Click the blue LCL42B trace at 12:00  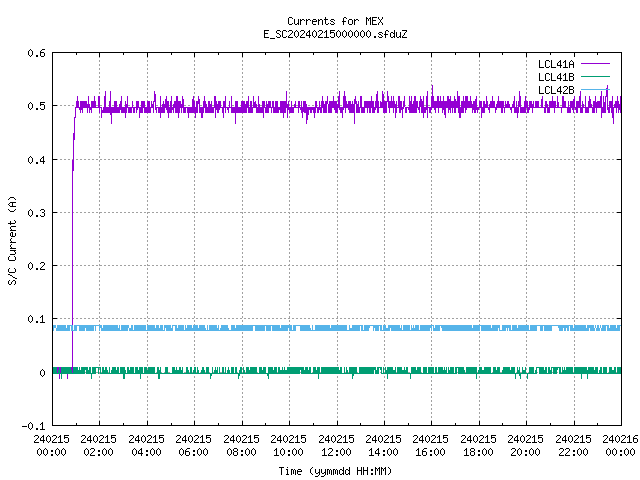click(337, 328)
